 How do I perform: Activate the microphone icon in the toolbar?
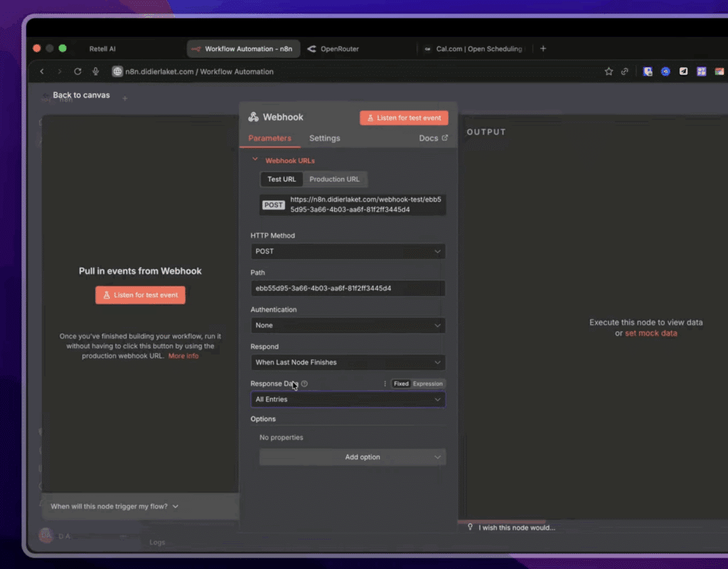95,71
